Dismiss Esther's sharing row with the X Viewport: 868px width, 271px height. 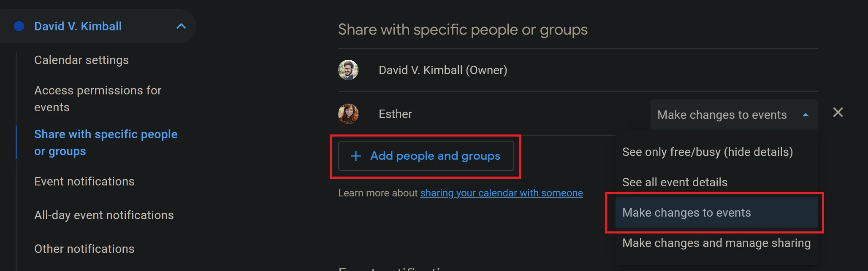tap(838, 112)
